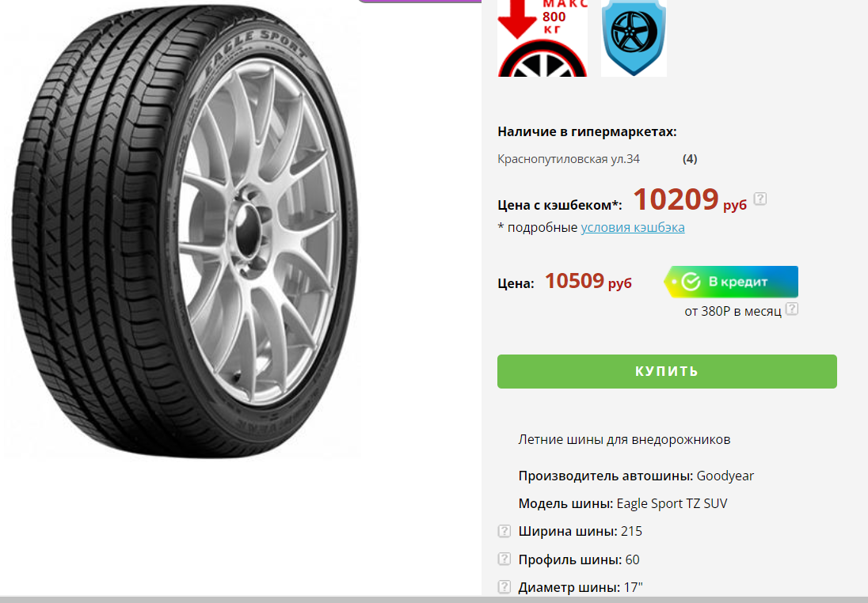Click the stock count (4)
Image resolution: width=868 pixels, height=603 pixels.
click(690, 159)
